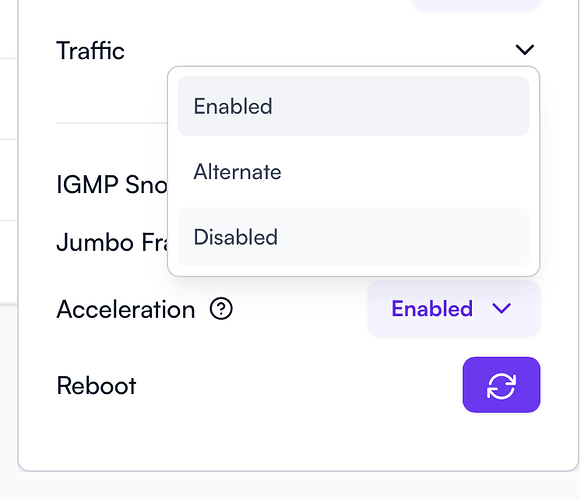Click the Acceleration help question-mark icon
Viewport: 580px width, 500px height.
click(x=221, y=309)
